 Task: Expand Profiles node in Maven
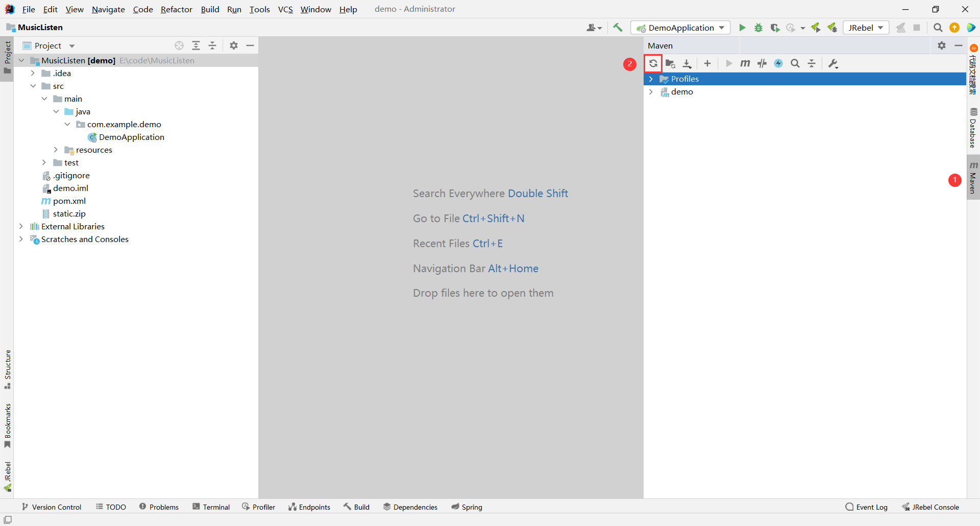pos(651,79)
